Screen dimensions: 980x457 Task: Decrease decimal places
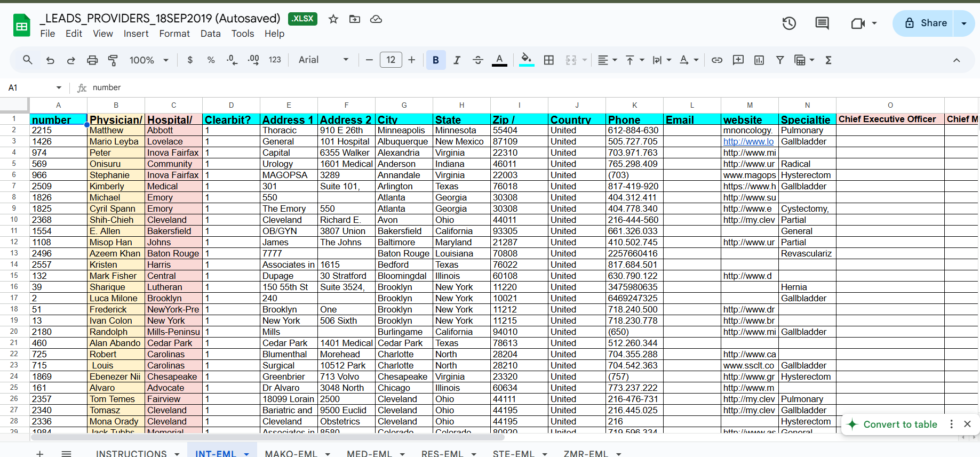pos(232,60)
